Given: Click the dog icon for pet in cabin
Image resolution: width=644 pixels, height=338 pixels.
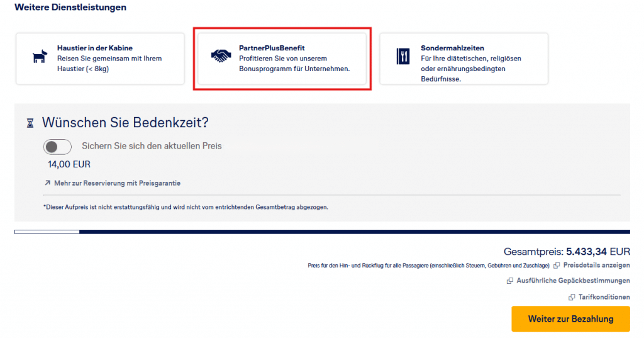Looking at the screenshot, I should pyautogui.click(x=40, y=57).
